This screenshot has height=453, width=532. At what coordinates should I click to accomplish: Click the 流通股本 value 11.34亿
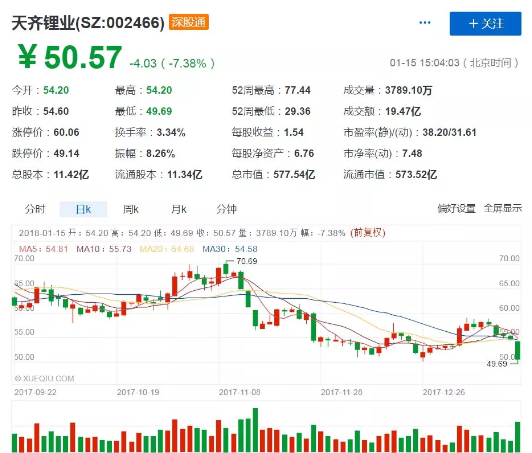pyautogui.click(x=185, y=174)
